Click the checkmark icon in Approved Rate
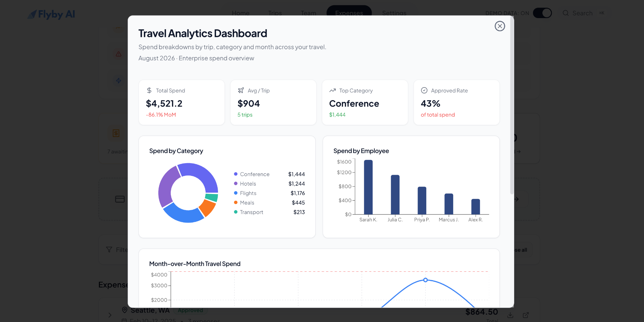Image resolution: width=644 pixels, height=322 pixels. (424, 90)
